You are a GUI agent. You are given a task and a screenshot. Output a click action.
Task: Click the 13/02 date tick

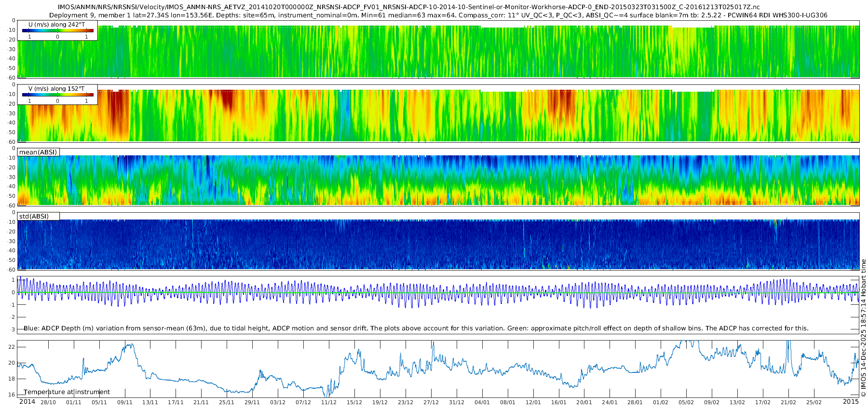tap(737, 402)
